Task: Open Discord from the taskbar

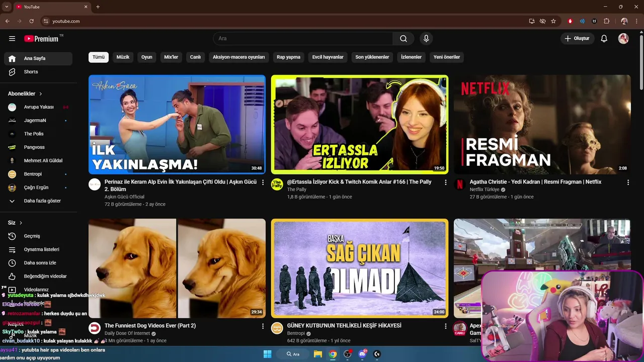Action: tap(362, 354)
